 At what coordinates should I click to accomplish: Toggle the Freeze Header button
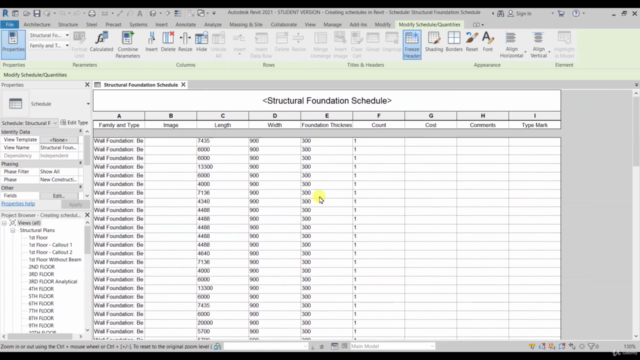(412, 44)
